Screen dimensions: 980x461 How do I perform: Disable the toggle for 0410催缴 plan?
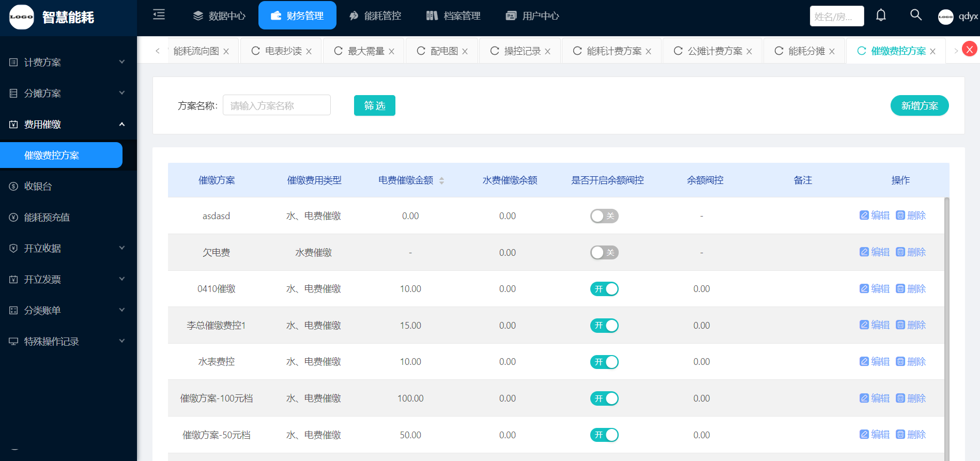point(604,289)
